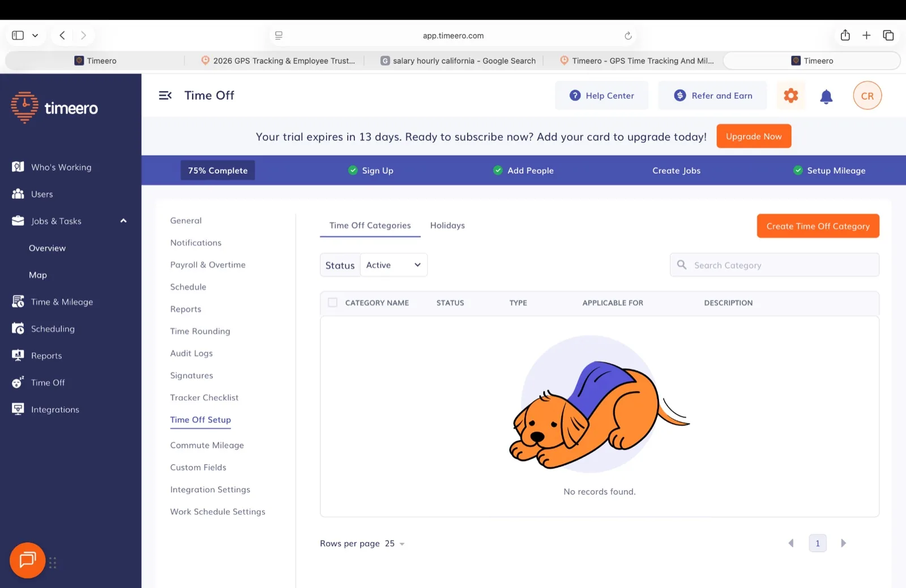
Task: Click the Refer and Earn dollar icon
Action: click(x=680, y=96)
